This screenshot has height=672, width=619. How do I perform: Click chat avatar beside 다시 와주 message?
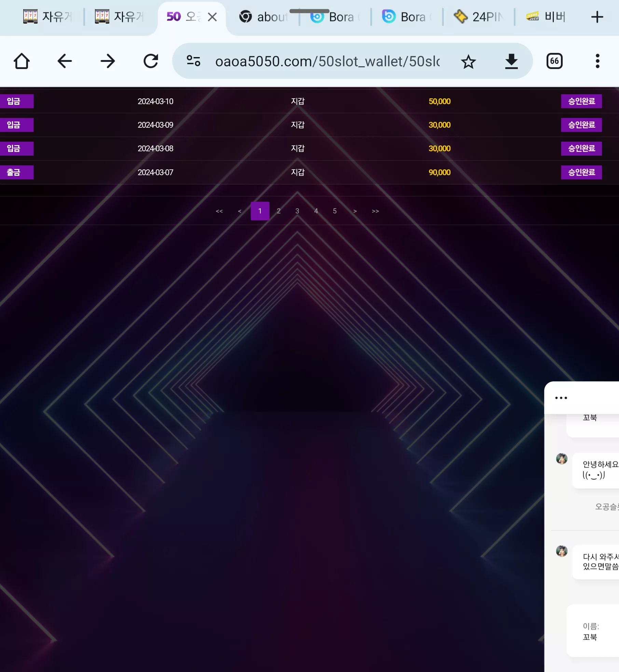(x=562, y=551)
